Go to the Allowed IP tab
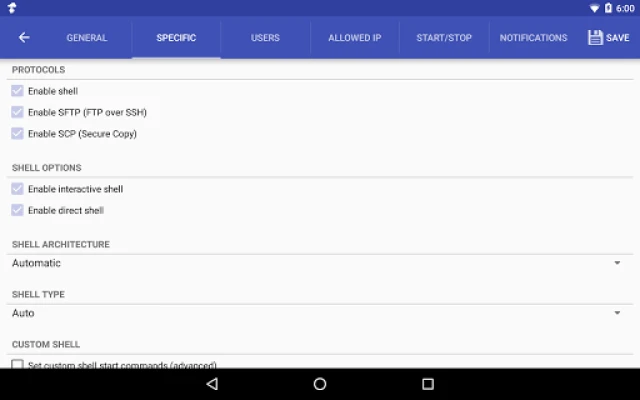The height and width of the screenshot is (400, 640). click(x=355, y=38)
